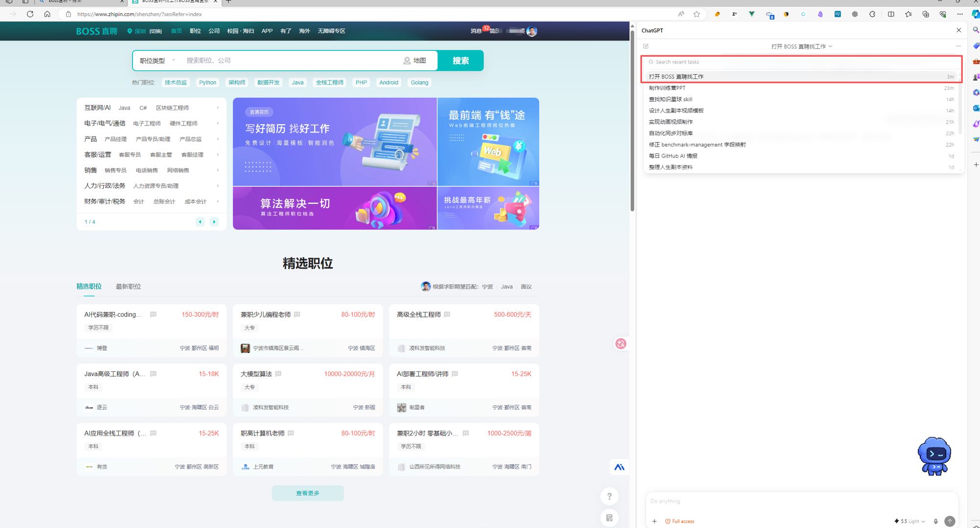Click the 查看更多 button
Screen dimensions: 980x528
[308, 493]
